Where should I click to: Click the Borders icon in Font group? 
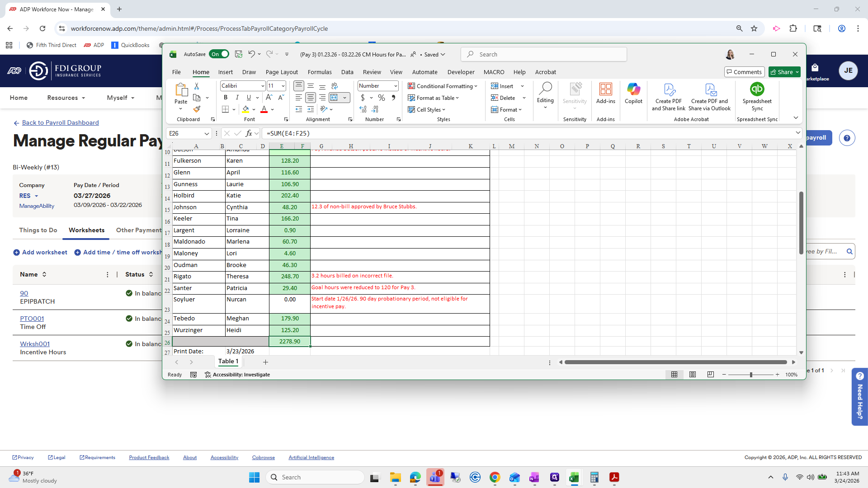click(x=225, y=109)
